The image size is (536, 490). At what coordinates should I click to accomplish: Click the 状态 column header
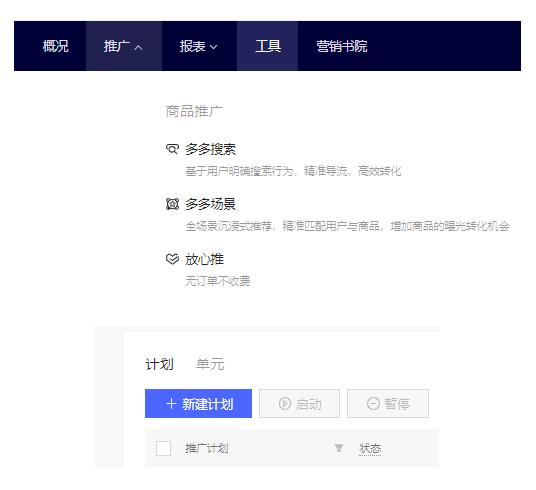[370, 448]
